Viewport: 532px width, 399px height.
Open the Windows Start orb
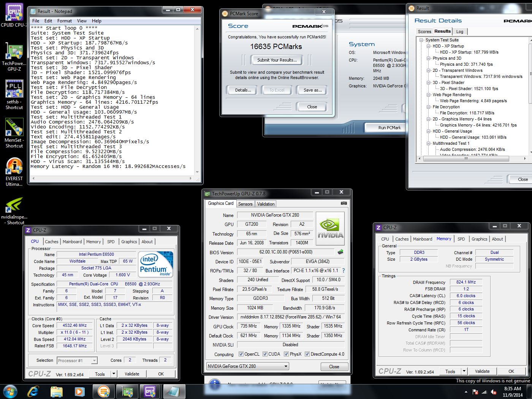pos(10,391)
